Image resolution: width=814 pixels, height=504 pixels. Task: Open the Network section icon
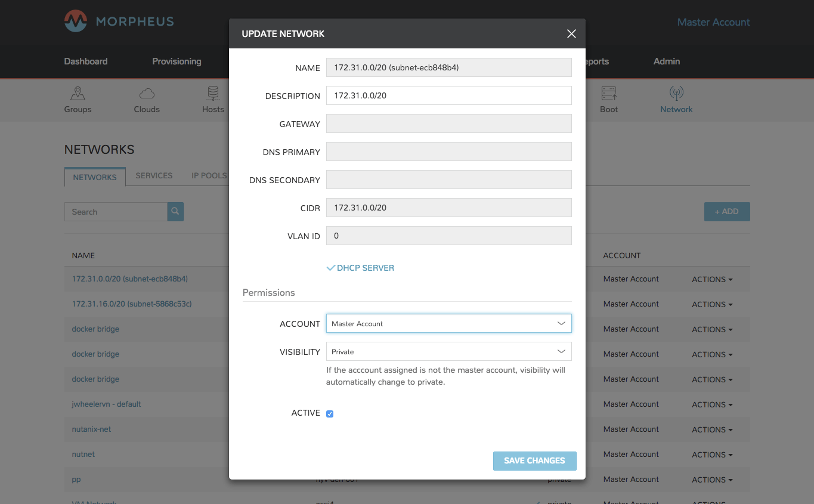pos(676,94)
